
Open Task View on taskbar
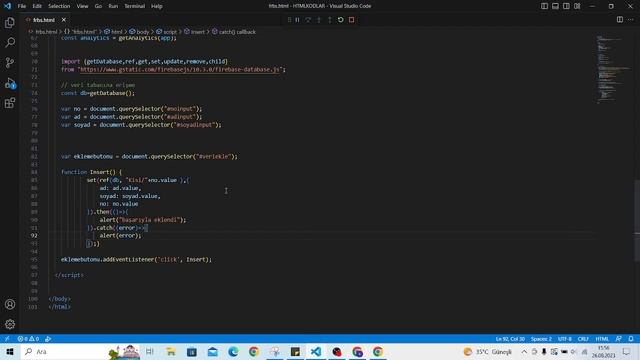[150, 351]
